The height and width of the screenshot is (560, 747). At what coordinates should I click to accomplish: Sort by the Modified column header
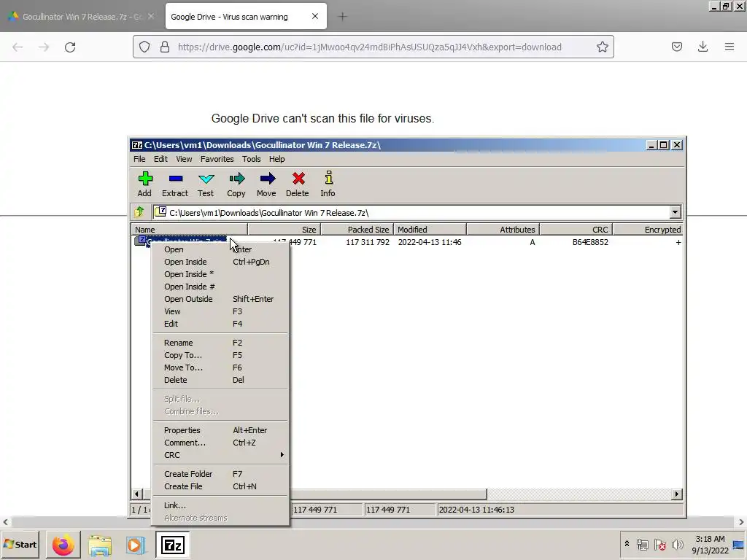430,230
